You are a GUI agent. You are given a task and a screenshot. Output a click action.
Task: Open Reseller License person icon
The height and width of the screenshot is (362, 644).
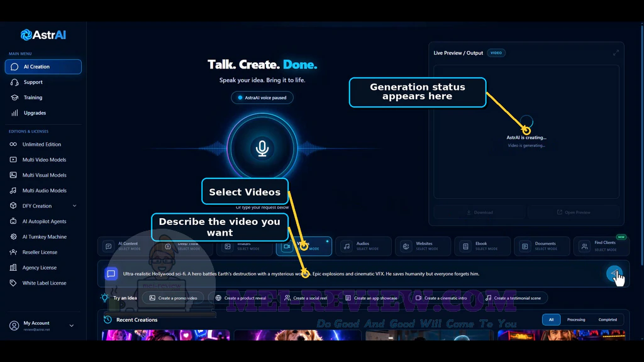tap(13, 252)
